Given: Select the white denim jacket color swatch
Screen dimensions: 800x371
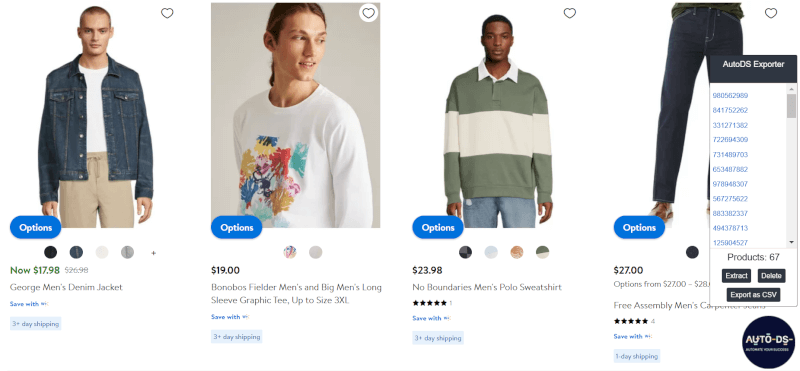Looking at the screenshot, I should click(x=102, y=252).
